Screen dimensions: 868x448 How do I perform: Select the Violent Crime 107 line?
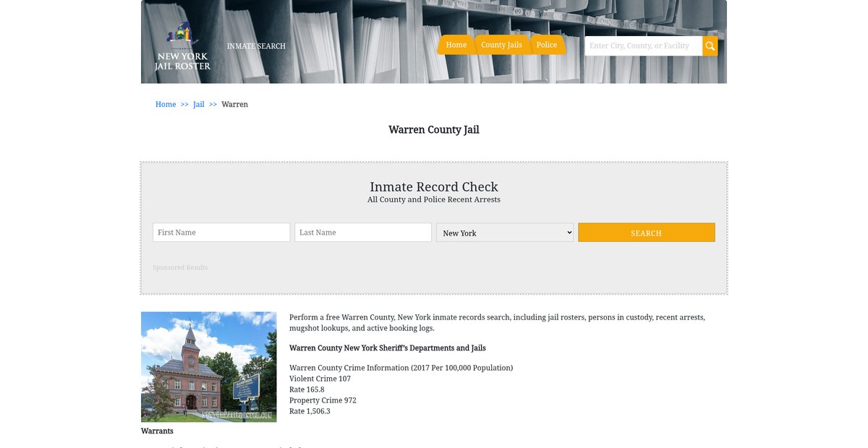coord(320,379)
